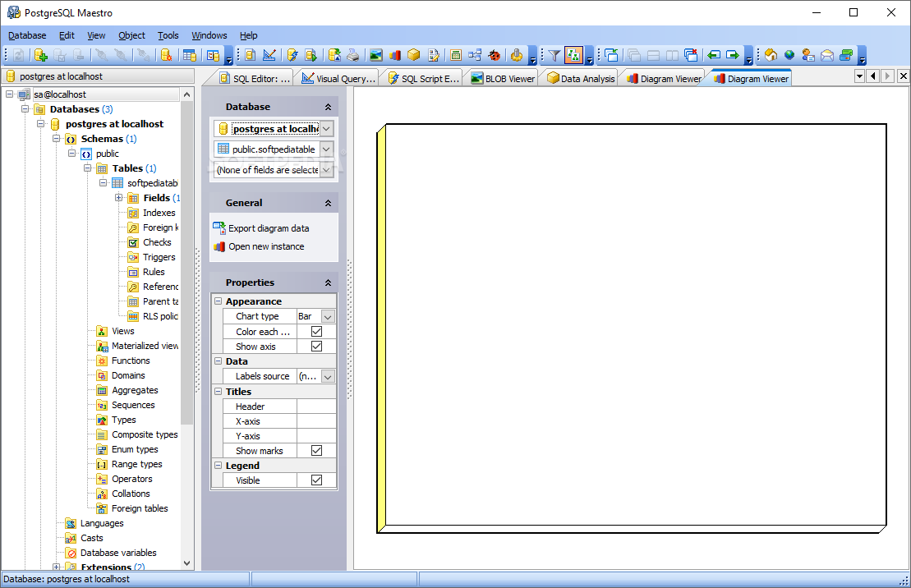Viewport: 911px width, 588px height.
Task: Collapse the Titles property group
Action: [218, 391]
